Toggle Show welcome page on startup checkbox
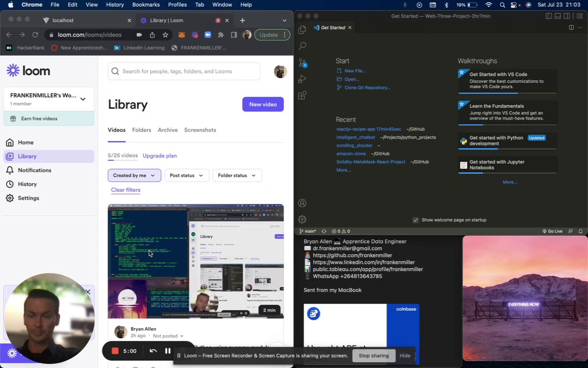The image size is (588, 368). (x=415, y=220)
